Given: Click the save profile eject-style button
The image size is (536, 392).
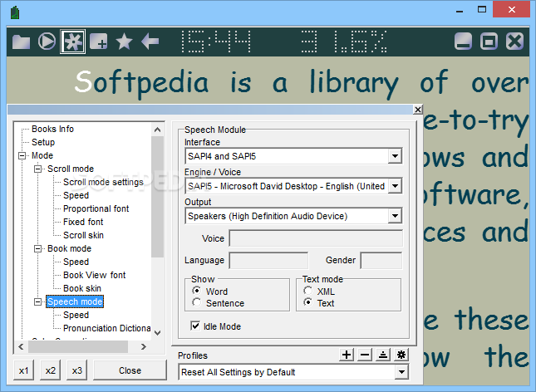Looking at the screenshot, I should pos(383,355).
